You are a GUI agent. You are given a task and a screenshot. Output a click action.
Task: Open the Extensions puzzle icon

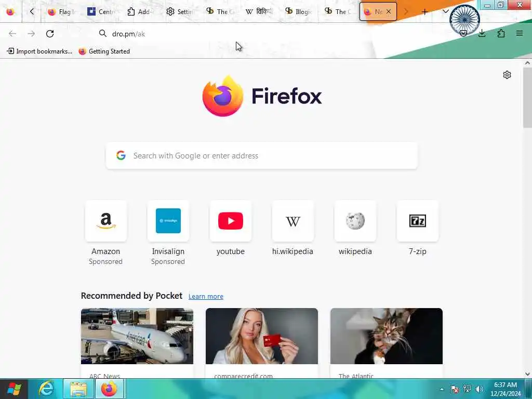pyautogui.click(x=501, y=34)
